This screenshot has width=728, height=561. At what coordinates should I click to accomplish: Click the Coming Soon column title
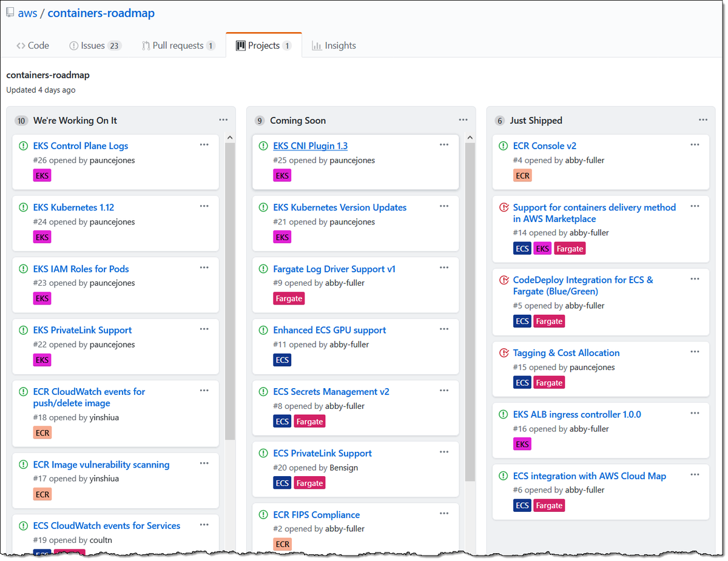298,121
